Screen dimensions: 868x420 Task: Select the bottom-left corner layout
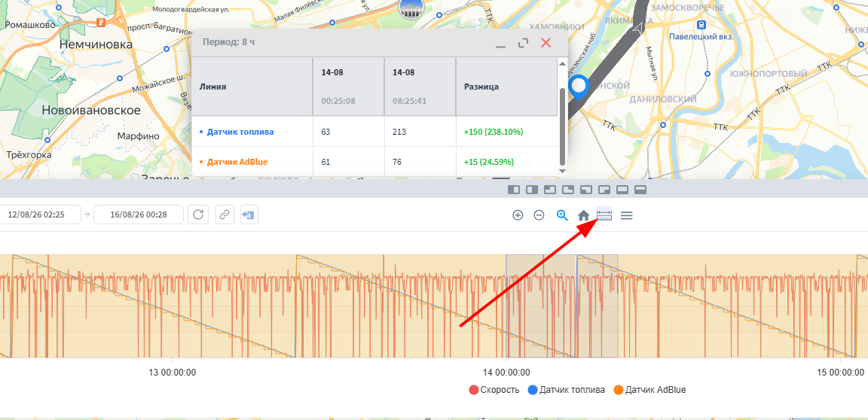(586, 190)
